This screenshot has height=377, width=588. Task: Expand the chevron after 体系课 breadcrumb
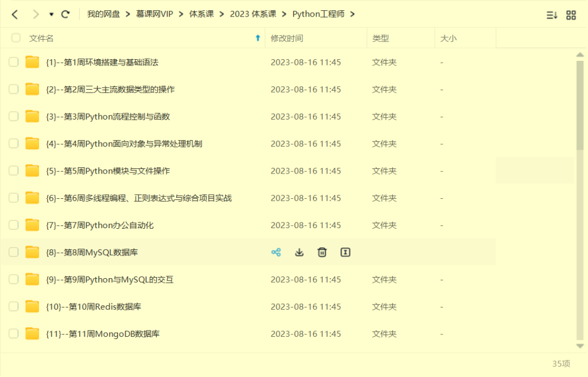coord(222,14)
